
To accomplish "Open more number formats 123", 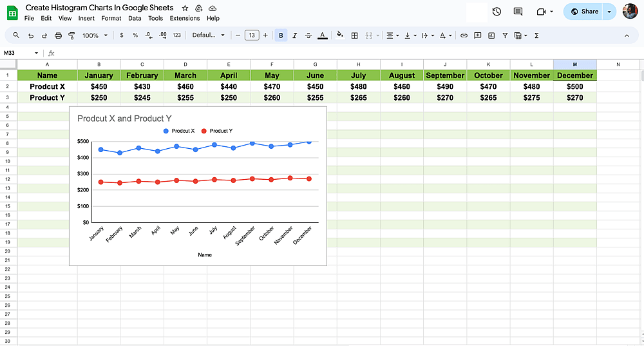I will 176,35.
